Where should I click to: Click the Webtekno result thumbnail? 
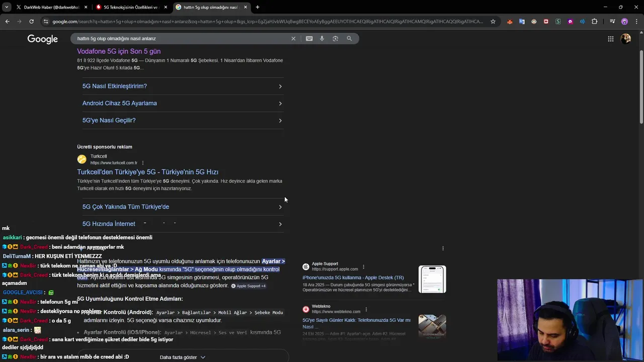432,326
